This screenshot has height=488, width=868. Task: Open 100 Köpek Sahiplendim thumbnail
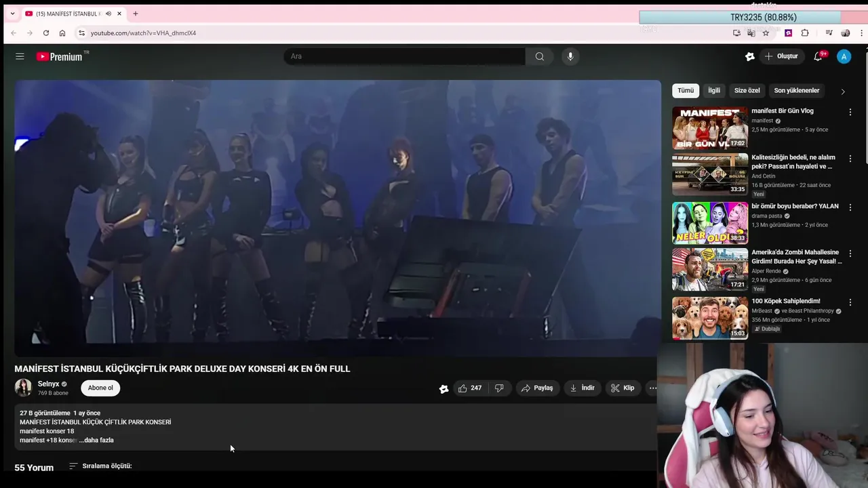click(710, 318)
